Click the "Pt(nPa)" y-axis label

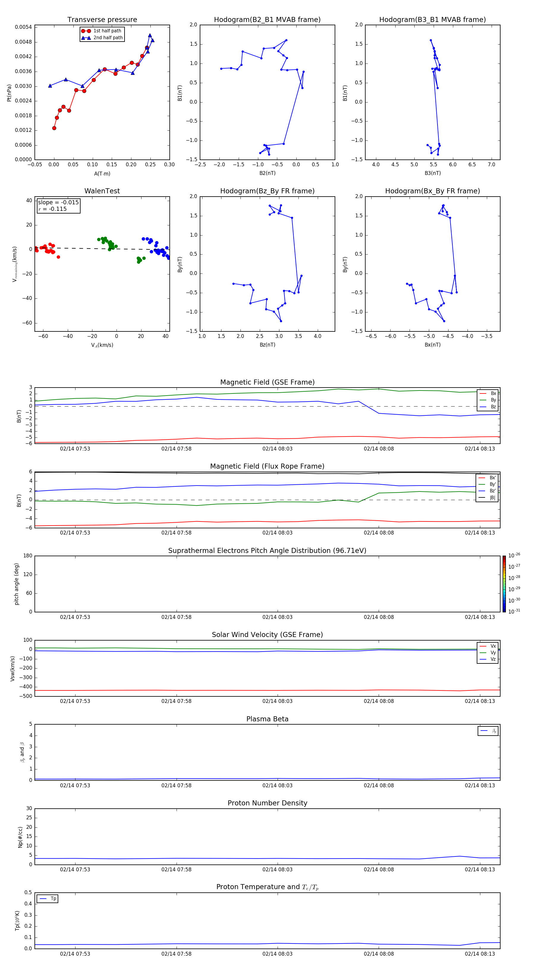[9, 93]
